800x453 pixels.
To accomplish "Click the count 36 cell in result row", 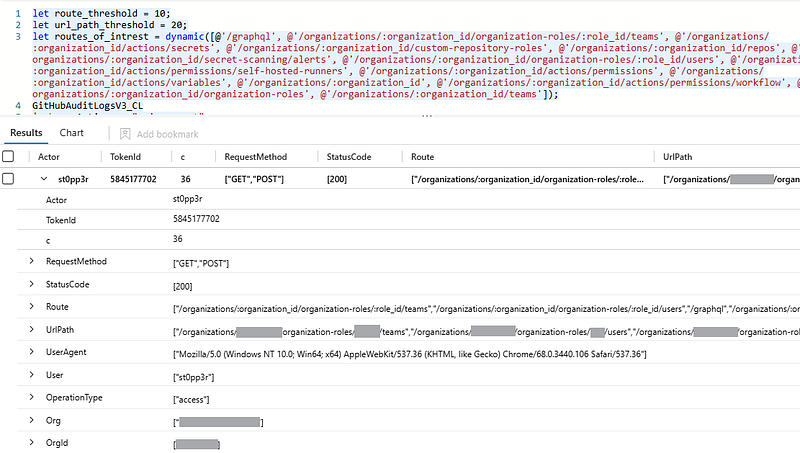I will (x=185, y=179).
